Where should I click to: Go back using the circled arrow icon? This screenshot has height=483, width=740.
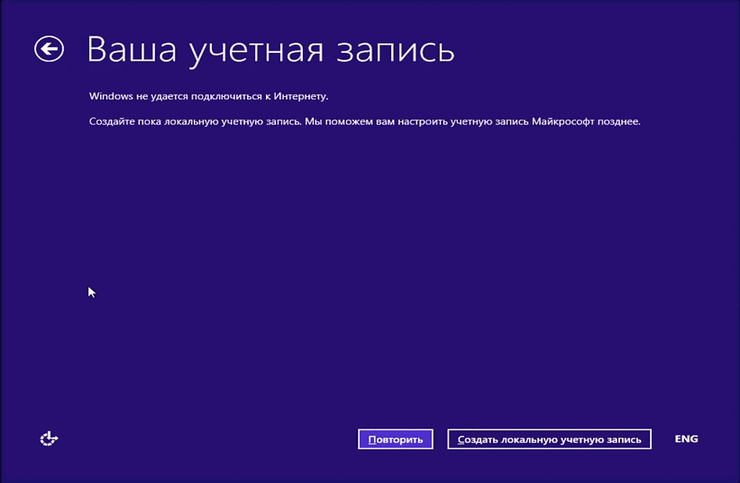point(49,49)
